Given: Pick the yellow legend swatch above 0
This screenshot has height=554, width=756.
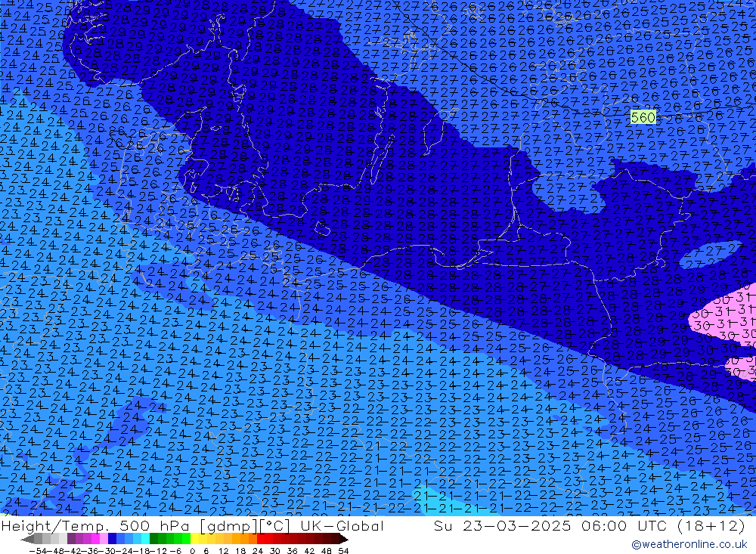Looking at the screenshot, I should click(x=195, y=539).
